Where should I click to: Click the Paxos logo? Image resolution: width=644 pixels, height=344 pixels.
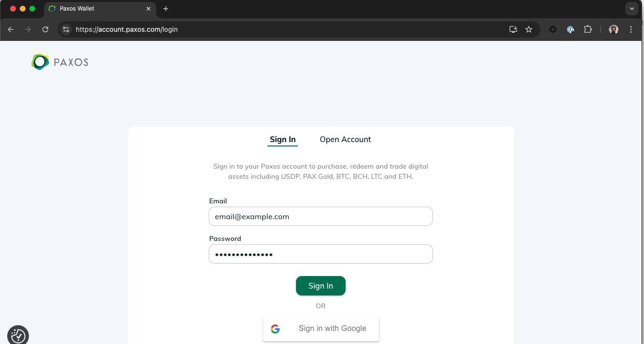pyautogui.click(x=59, y=62)
